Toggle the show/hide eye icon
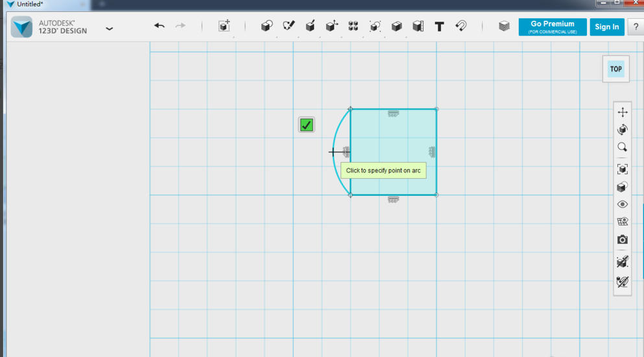The image size is (644, 357). [x=622, y=204]
